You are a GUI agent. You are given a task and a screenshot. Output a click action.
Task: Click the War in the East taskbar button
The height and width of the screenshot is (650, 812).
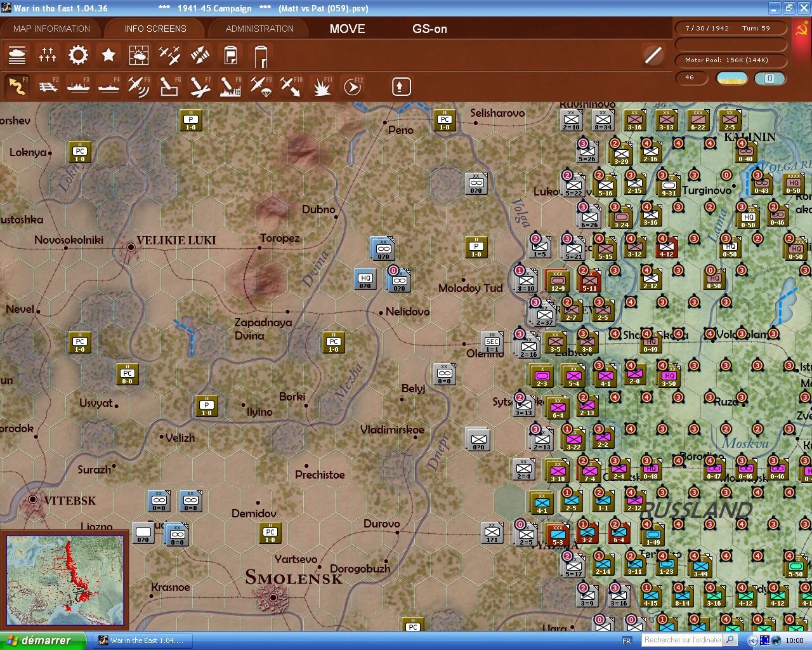pyautogui.click(x=142, y=640)
